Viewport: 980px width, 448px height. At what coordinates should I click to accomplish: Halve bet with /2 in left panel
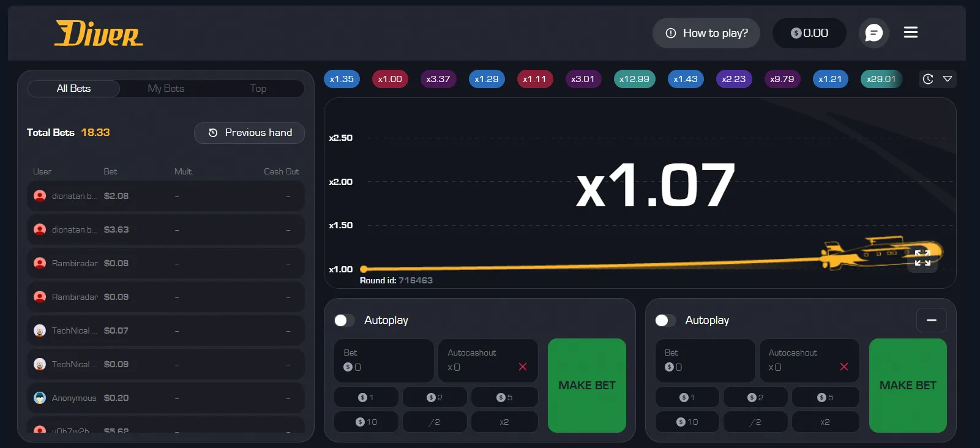[435, 422]
